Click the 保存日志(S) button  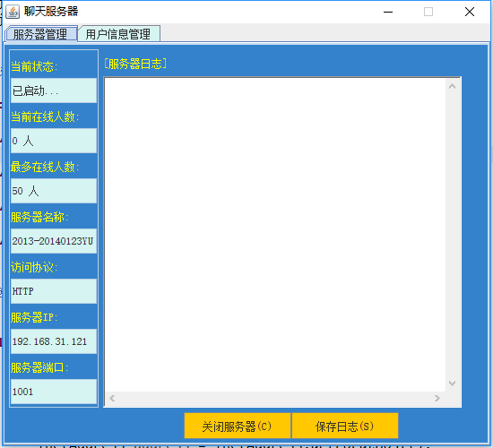pyautogui.click(x=345, y=426)
